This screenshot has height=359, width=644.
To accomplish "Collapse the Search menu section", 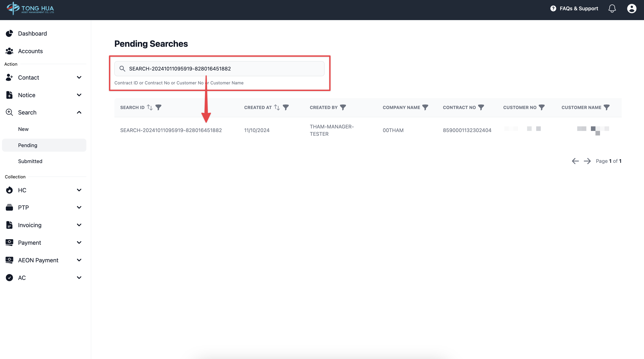I will click(79, 113).
